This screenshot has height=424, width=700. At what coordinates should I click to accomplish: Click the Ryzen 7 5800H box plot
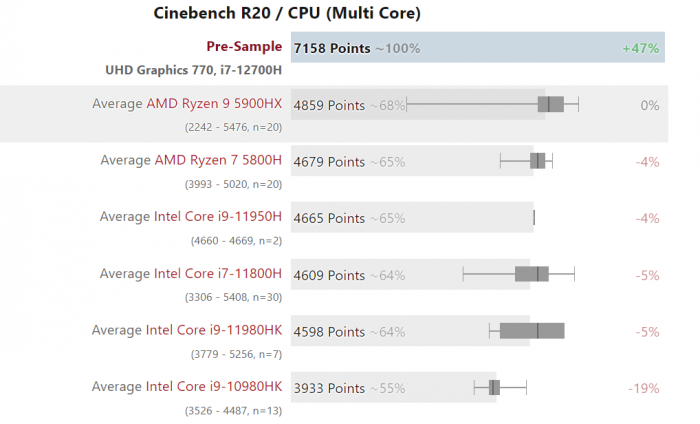tap(538, 161)
